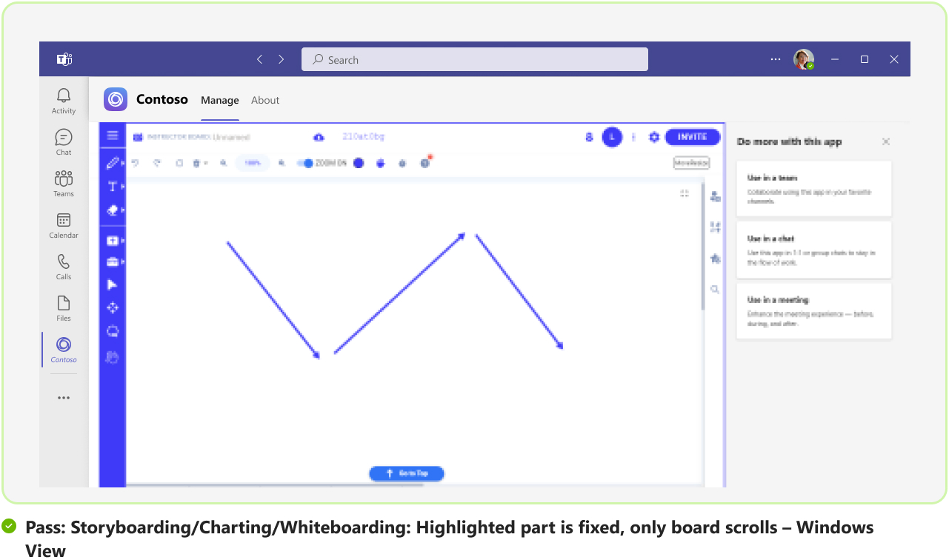Open Teams in the sidebar
The image size is (949, 560).
[64, 184]
